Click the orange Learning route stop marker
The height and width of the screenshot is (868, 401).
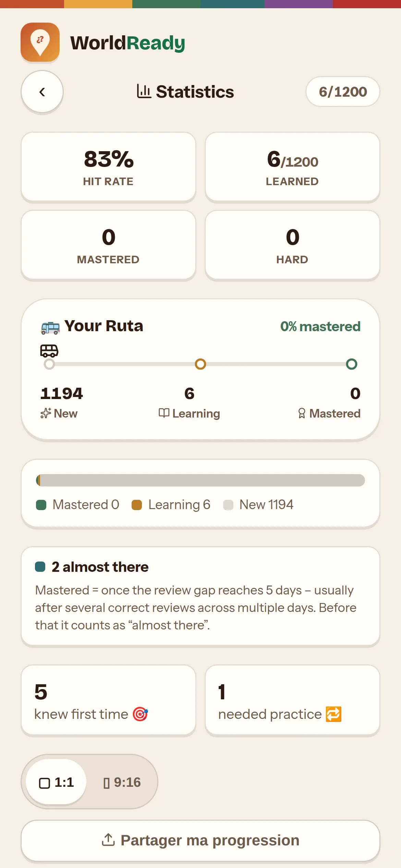click(200, 364)
